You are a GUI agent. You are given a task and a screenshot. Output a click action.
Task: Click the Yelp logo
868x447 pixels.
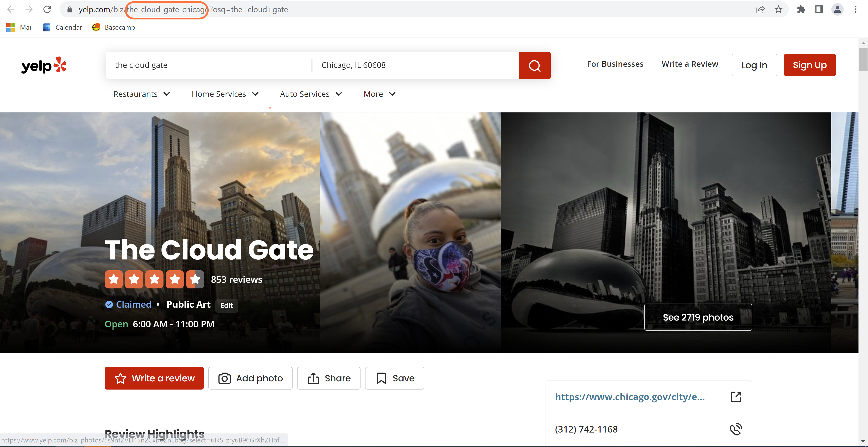(x=44, y=65)
